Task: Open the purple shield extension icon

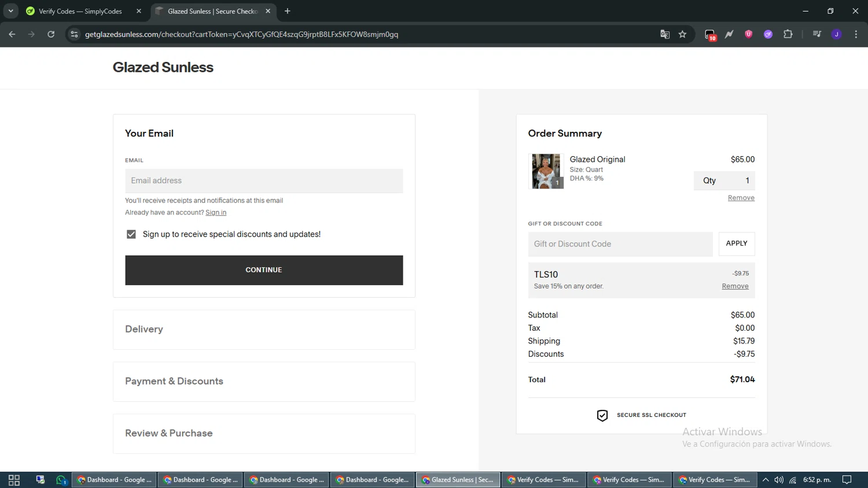Action: coord(748,34)
